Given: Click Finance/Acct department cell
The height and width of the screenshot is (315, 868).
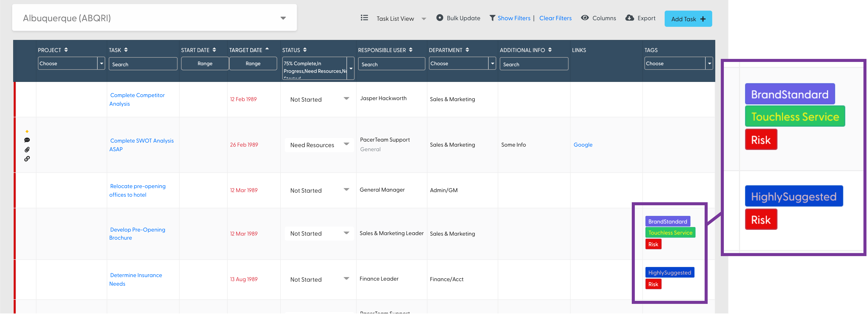Looking at the screenshot, I should pos(446,279).
